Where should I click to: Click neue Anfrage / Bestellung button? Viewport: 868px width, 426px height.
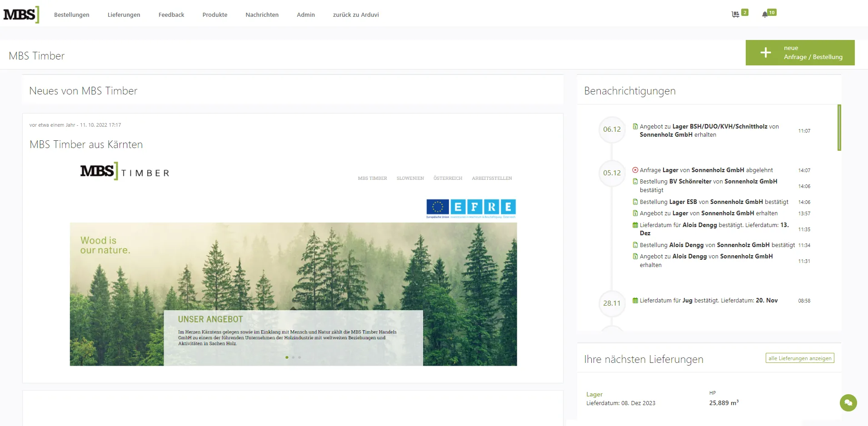point(800,53)
